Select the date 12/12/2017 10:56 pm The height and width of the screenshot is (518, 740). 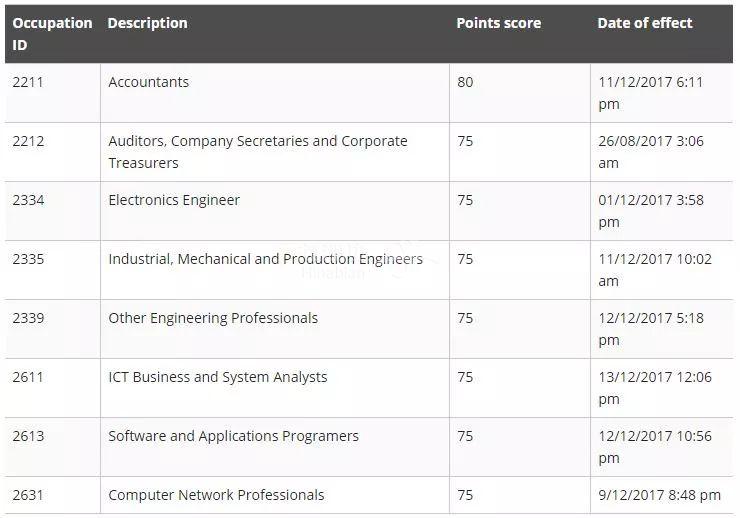(x=655, y=447)
